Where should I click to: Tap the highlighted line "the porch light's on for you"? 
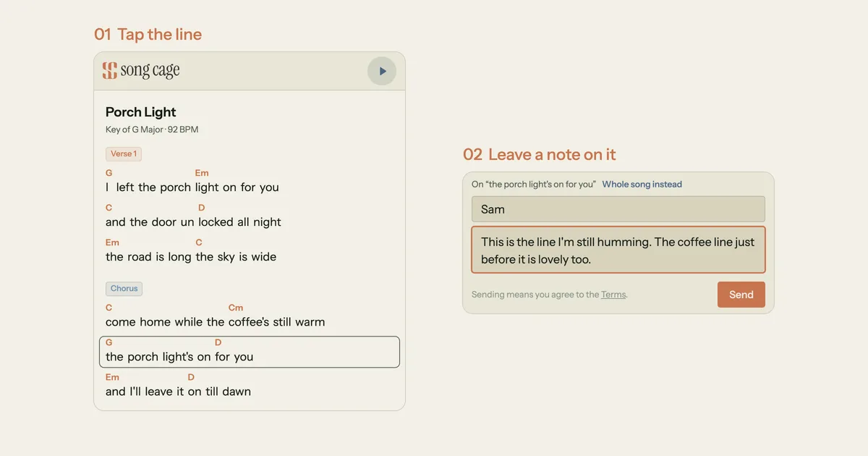click(250, 352)
